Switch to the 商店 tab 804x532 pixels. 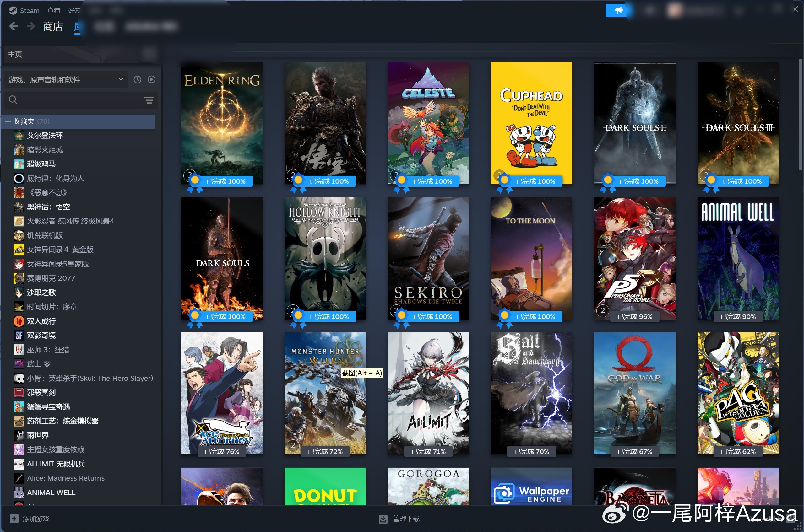53,26
